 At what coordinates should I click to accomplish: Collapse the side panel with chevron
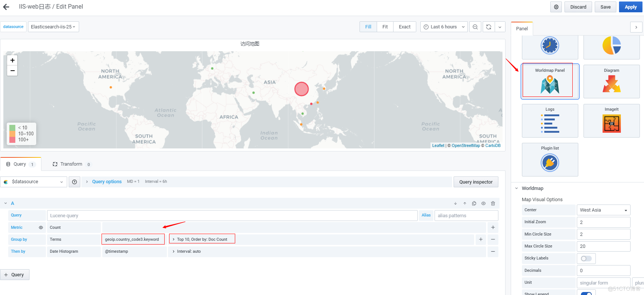point(636,27)
